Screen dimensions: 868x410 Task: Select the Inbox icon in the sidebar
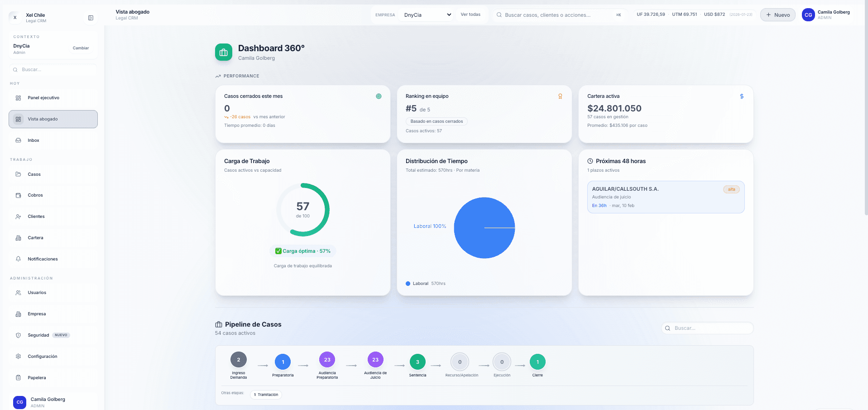pos(18,140)
